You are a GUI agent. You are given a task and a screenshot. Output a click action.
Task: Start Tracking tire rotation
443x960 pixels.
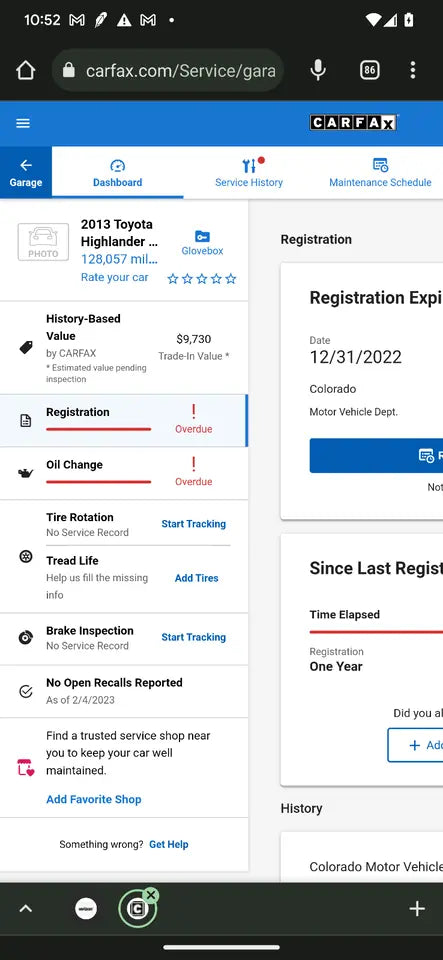tap(193, 524)
